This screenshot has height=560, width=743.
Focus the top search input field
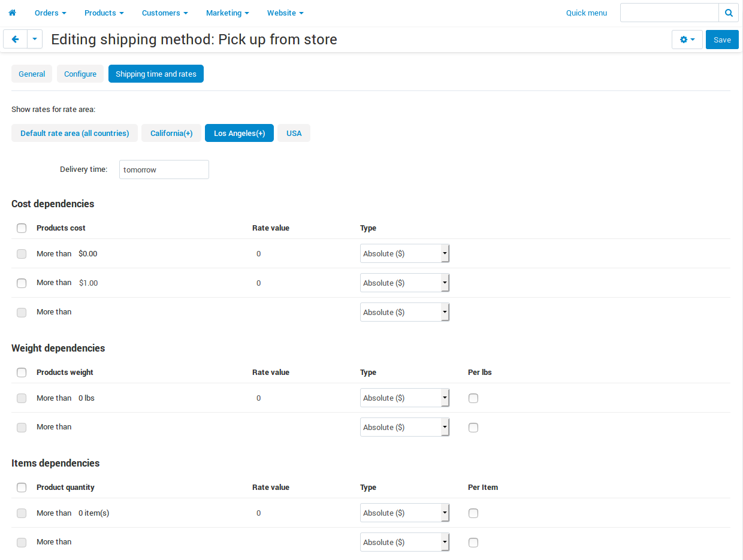pyautogui.click(x=669, y=13)
